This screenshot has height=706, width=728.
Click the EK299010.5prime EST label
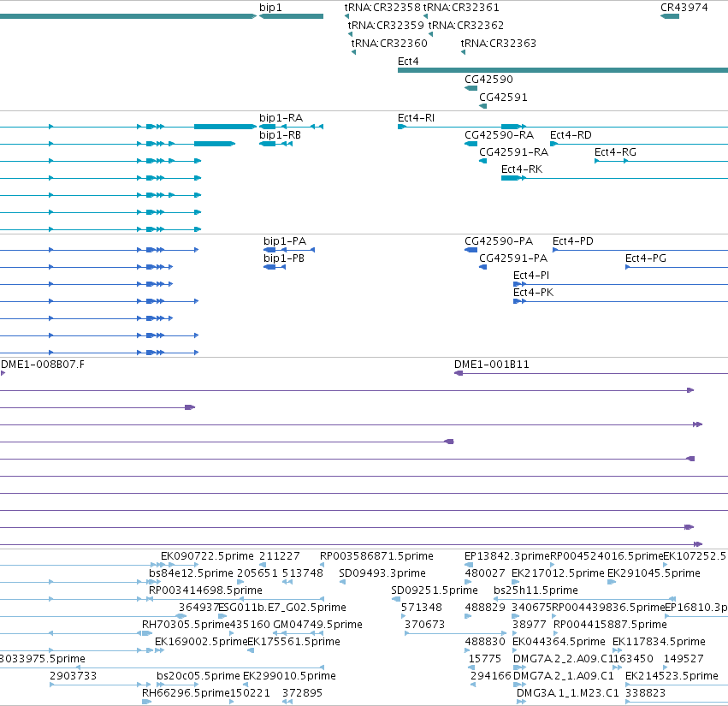[x=289, y=676]
